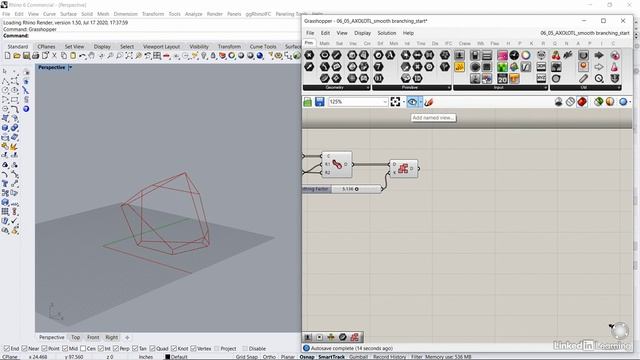Open the blue sphere preview settings dropdown
This screenshot has height=360, width=640.
click(x=631, y=102)
